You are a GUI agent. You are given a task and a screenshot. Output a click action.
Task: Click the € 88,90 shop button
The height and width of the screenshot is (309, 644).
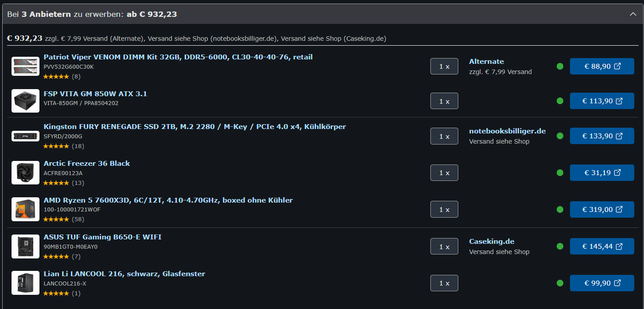click(602, 66)
